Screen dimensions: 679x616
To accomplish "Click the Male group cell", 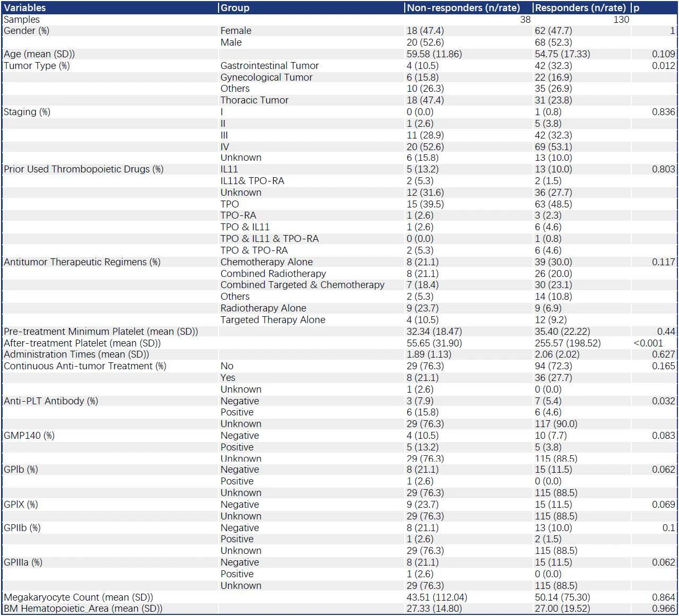I will click(231, 42).
